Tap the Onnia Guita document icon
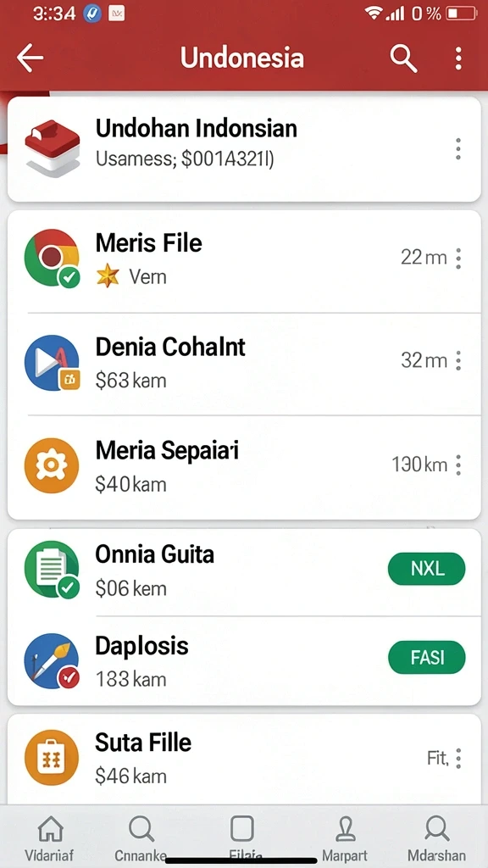Image resolution: width=488 pixels, height=868 pixels. pos(52,569)
